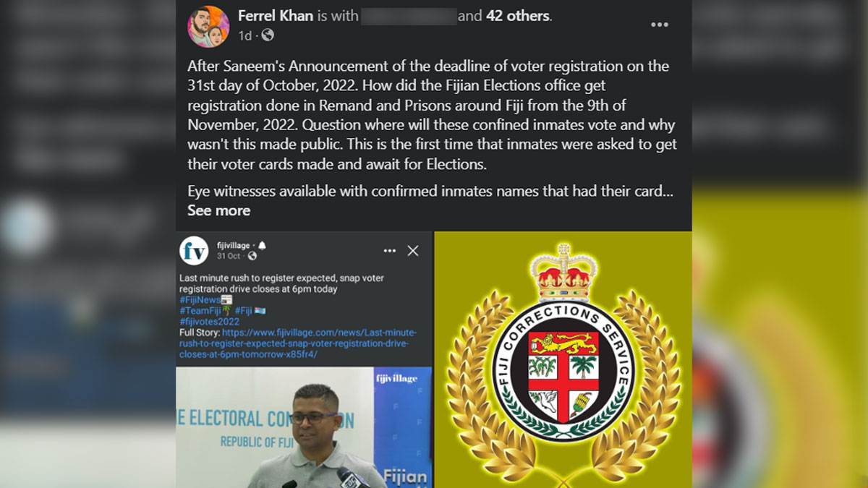Click Ferrel Khan's profile avatar
868x488 pixels.
208,27
